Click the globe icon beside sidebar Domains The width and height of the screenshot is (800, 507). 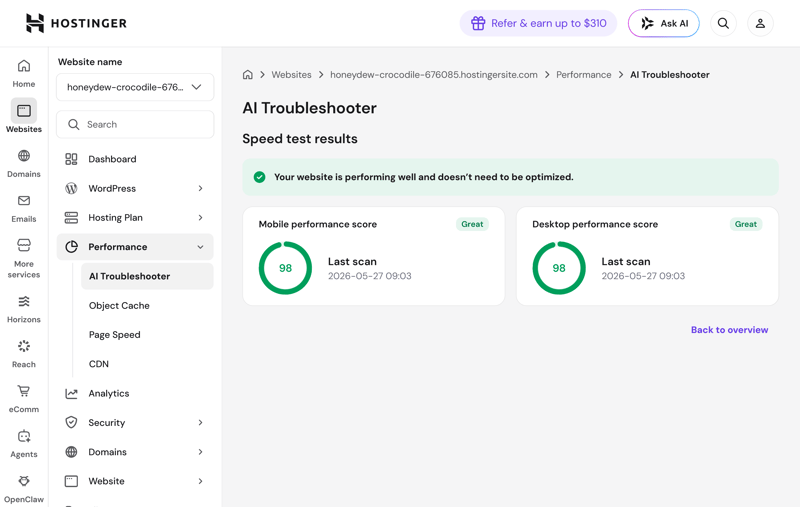tap(71, 452)
